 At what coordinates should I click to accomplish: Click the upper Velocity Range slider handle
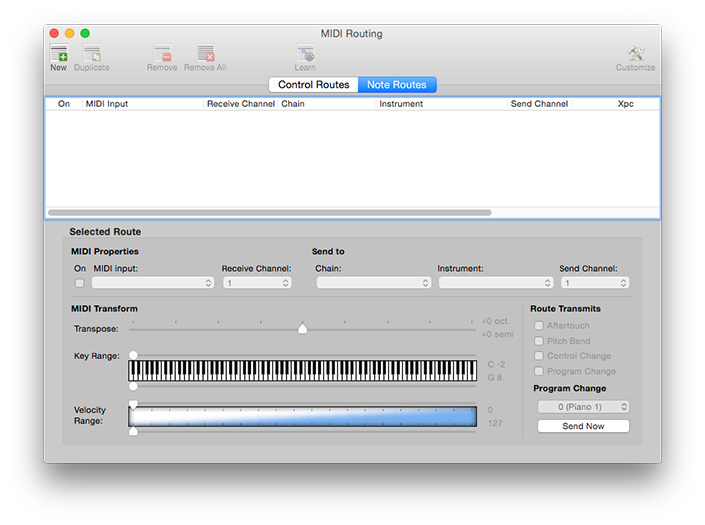[x=133, y=404]
